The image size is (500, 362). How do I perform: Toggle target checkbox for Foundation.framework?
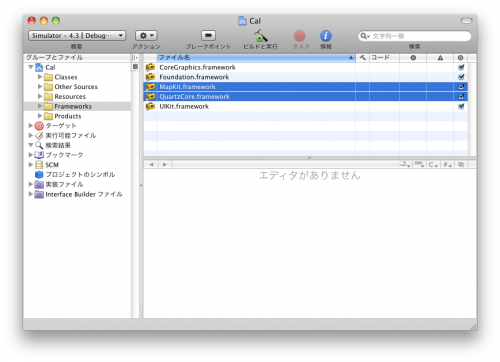click(x=461, y=77)
